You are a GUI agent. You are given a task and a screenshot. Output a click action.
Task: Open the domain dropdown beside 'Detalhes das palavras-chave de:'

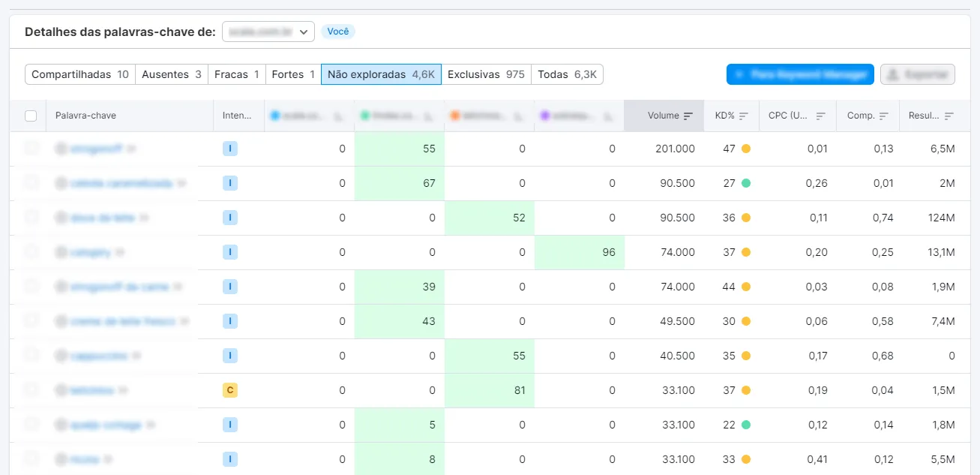[x=268, y=32]
